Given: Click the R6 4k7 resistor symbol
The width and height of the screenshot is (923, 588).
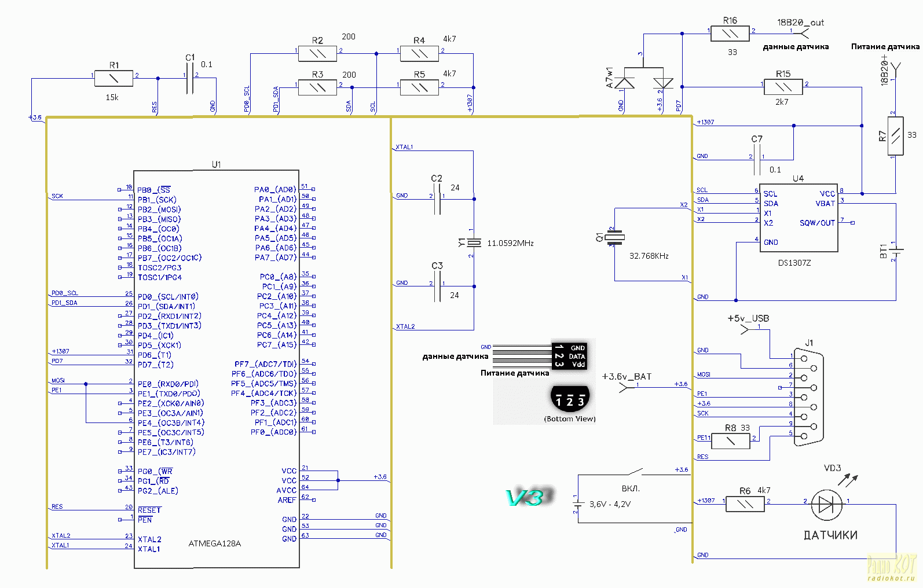Looking at the screenshot, I should 745,505.
